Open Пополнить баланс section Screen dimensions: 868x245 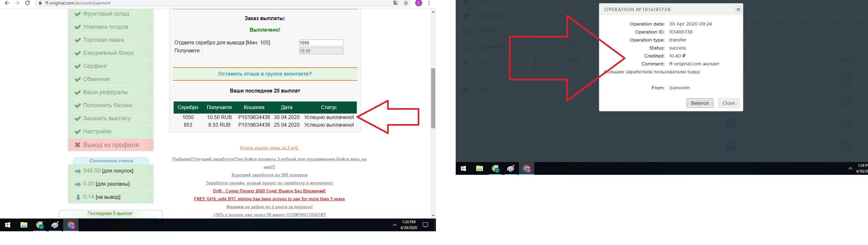111,106
